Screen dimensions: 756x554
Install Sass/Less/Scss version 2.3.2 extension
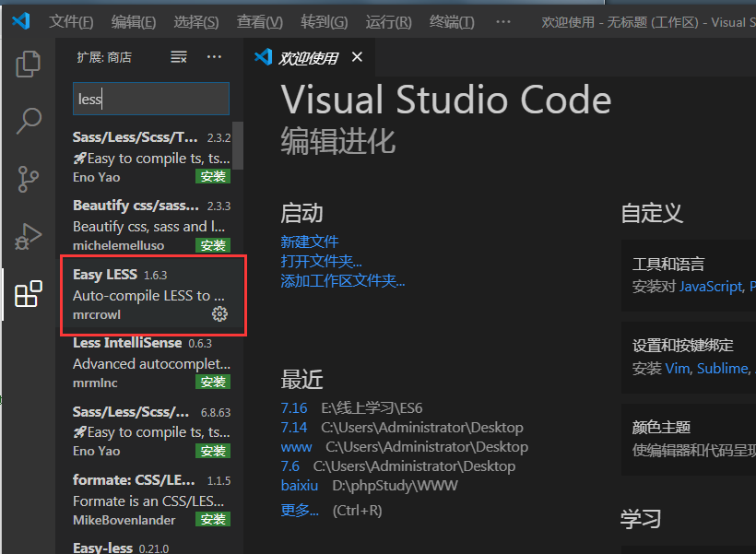click(x=213, y=176)
